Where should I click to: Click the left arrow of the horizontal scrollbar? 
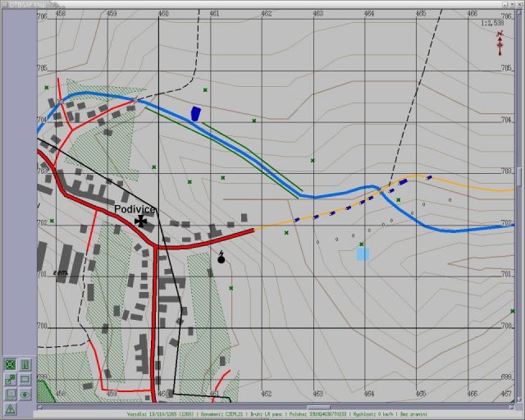coord(41,406)
